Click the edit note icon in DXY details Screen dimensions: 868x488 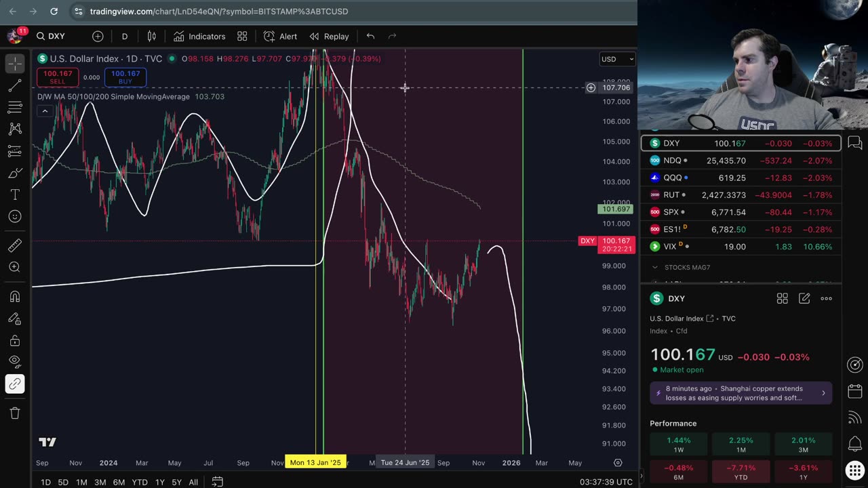coord(804,298)
